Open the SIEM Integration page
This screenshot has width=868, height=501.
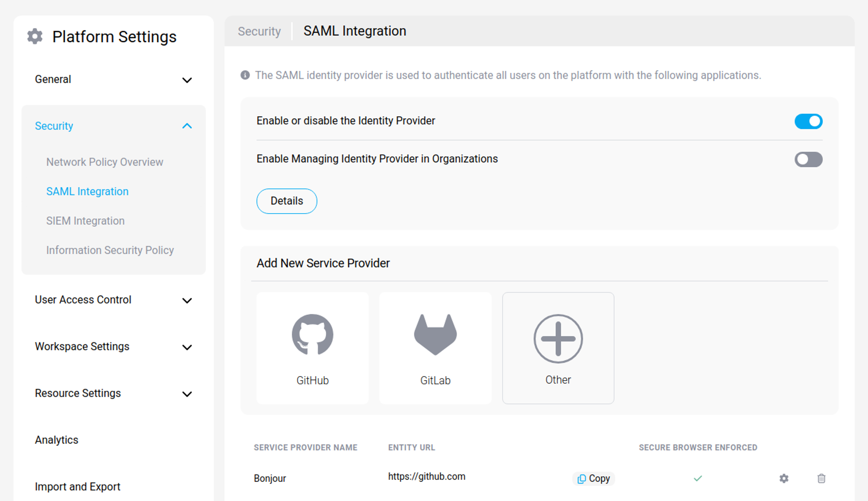point(85,220)
